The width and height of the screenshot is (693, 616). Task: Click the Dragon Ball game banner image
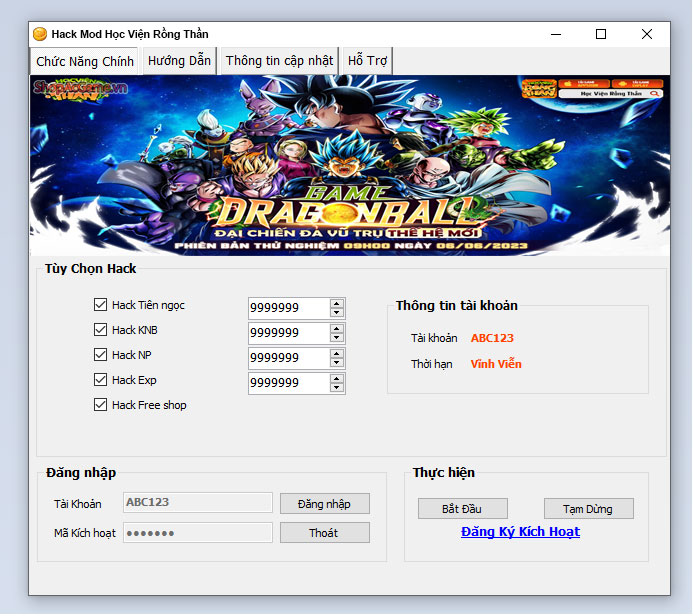[x=350, y=165]
